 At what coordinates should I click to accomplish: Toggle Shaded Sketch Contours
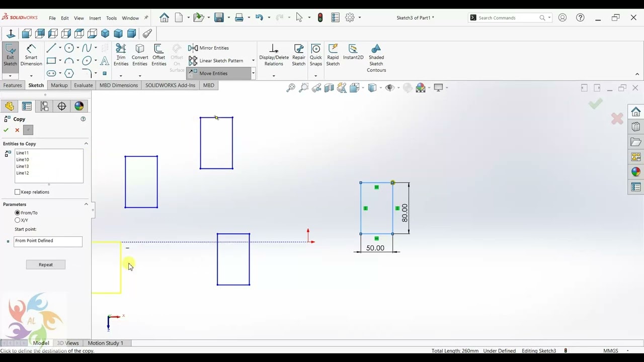[x=376, y=58]
